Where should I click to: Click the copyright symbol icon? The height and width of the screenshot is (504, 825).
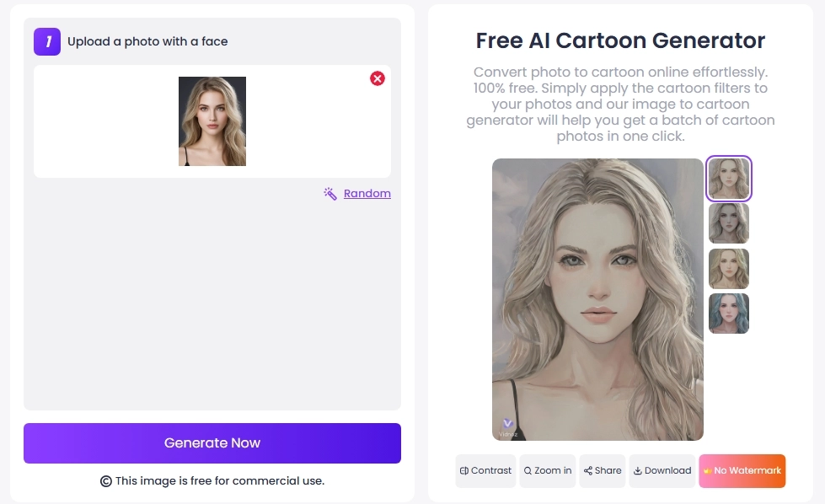tap(106, 481)
